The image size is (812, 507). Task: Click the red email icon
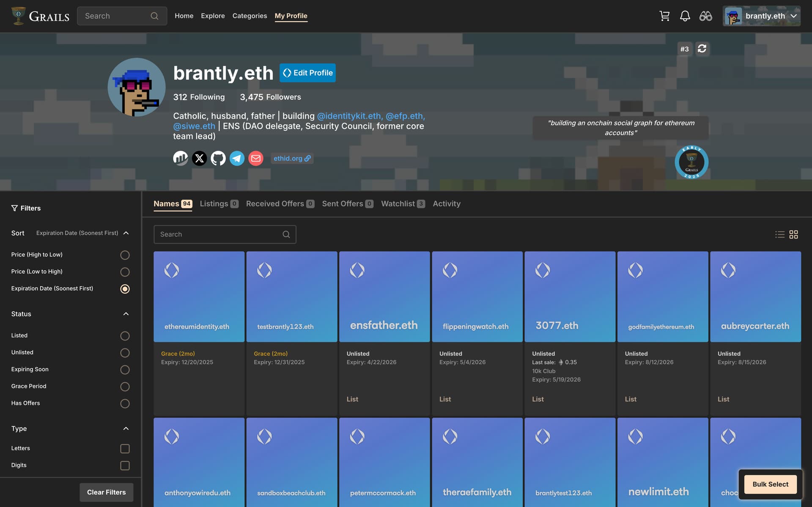[255, 158]
